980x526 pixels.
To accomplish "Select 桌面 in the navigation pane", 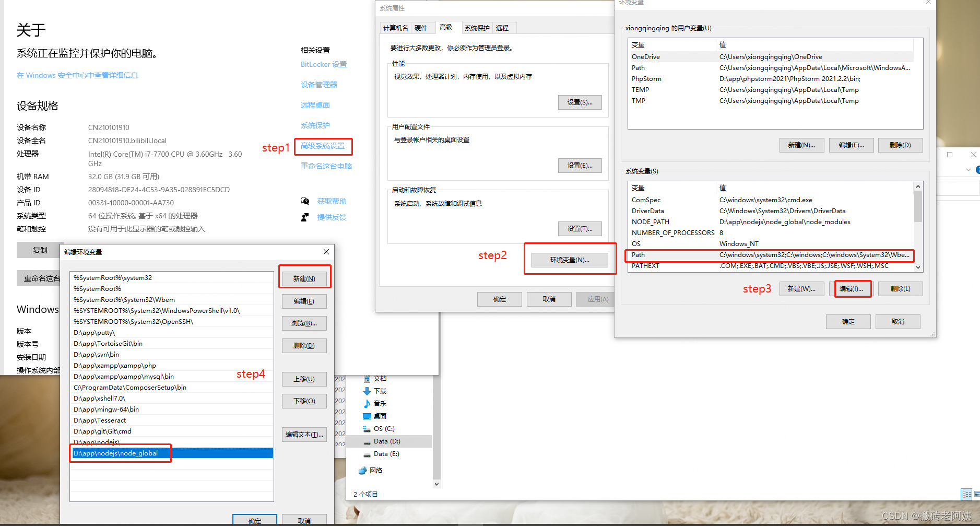I will (x=380, y=416).
